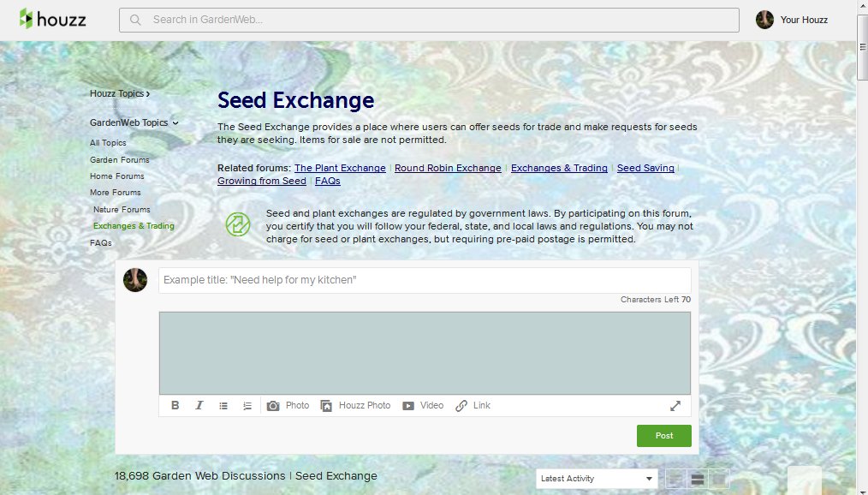Toggle italic formatting
868x495 pixels.
pyautogui.click(x=199, y=405)
